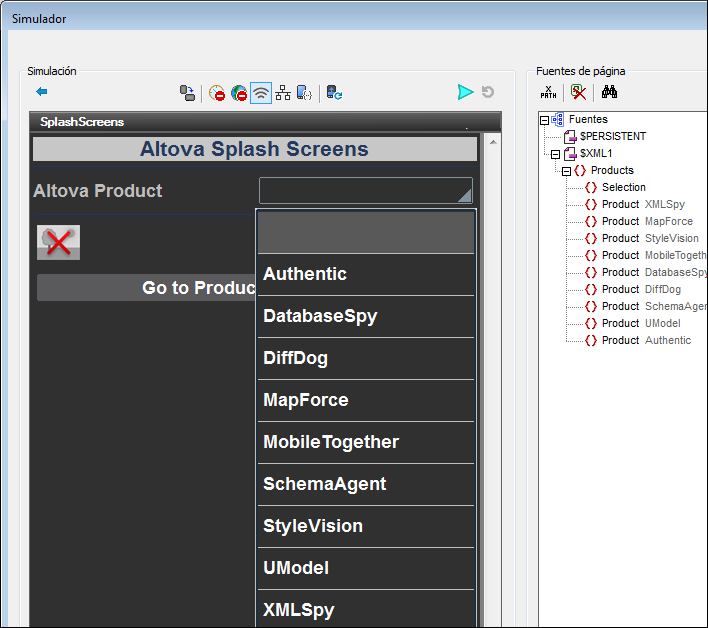This screenshot has height=628, width=708.
Task: Click the broken image red X thumbnail
Action: [58, 242]
